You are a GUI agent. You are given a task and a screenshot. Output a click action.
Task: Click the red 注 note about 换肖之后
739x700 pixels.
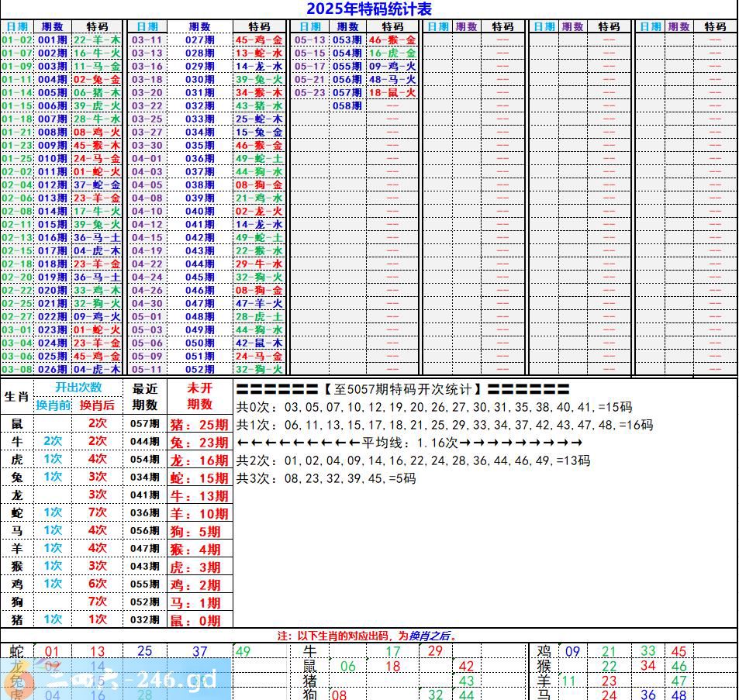368,636
